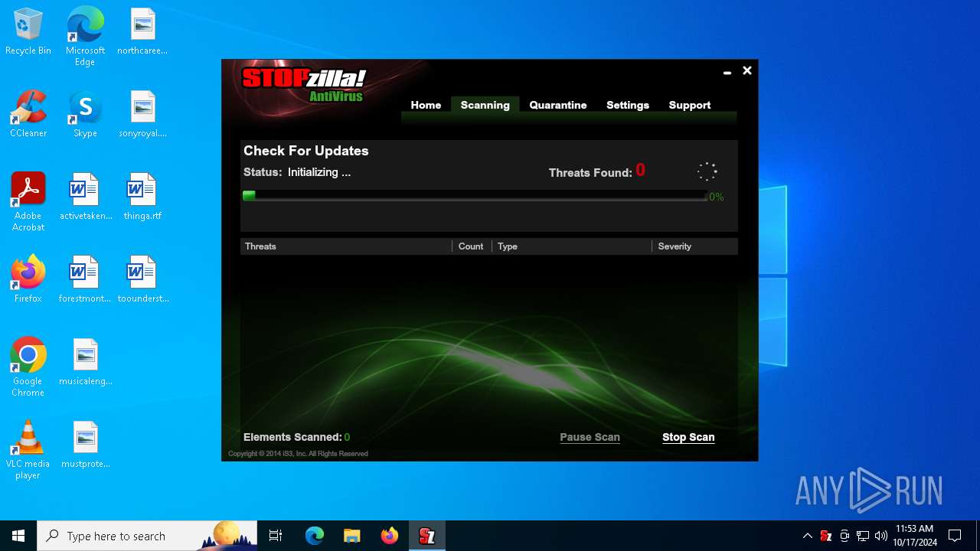Click the Stop Scan link
Image resolution: width=980 pixels, height=551 pixels.
688,437
